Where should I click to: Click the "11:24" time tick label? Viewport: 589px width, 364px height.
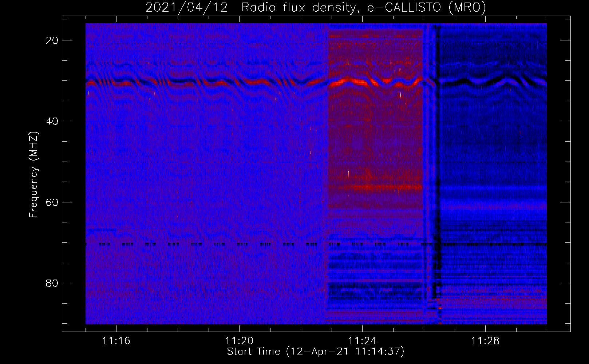pos(362,341)
